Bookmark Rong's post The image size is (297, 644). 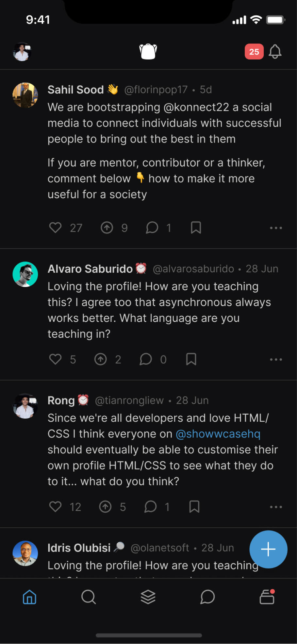194,507
